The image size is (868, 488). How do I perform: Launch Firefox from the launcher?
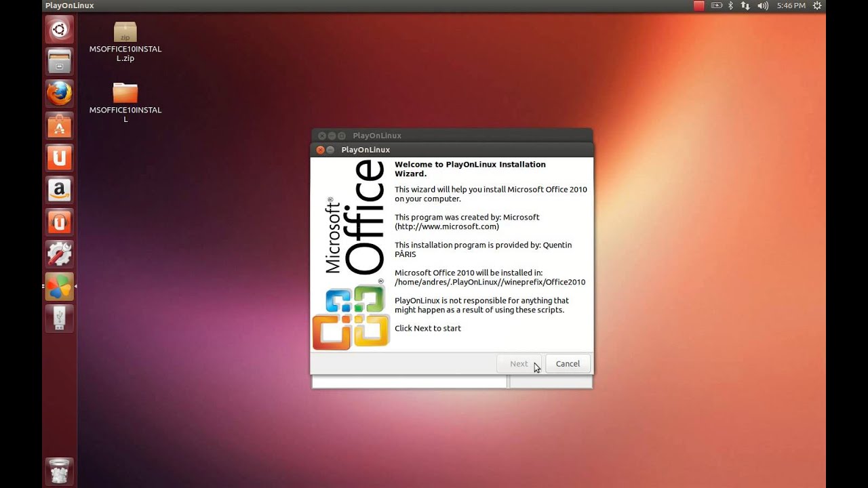pyautogui.click(x=59, y=94)
